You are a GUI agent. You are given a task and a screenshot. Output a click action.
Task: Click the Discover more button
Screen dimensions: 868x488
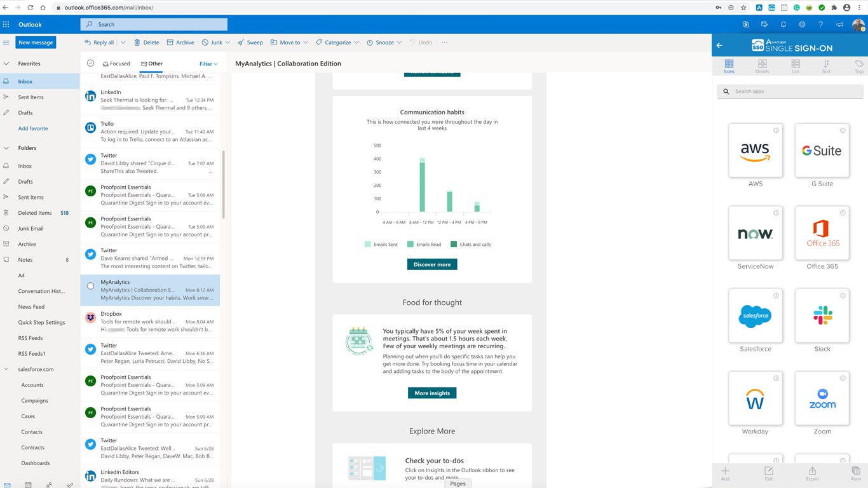432,264
